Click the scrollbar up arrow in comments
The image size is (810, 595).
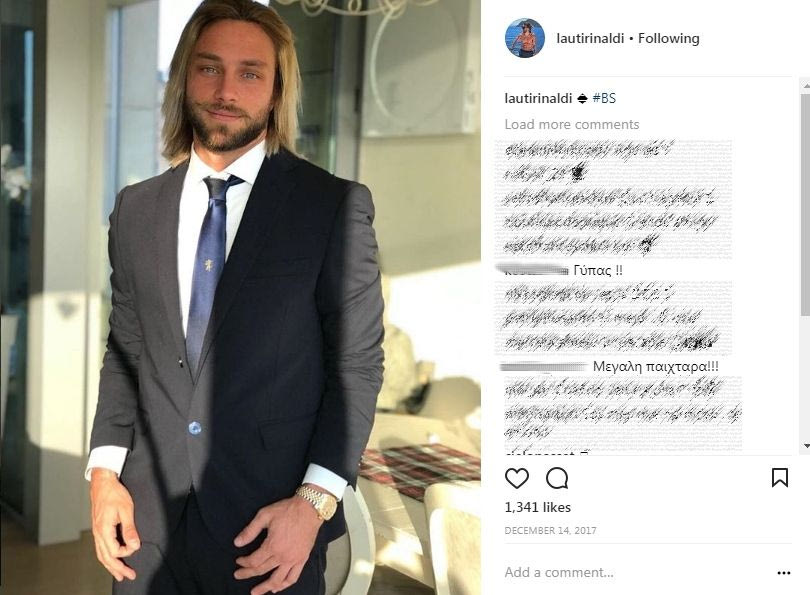click(x=805, y=85)
